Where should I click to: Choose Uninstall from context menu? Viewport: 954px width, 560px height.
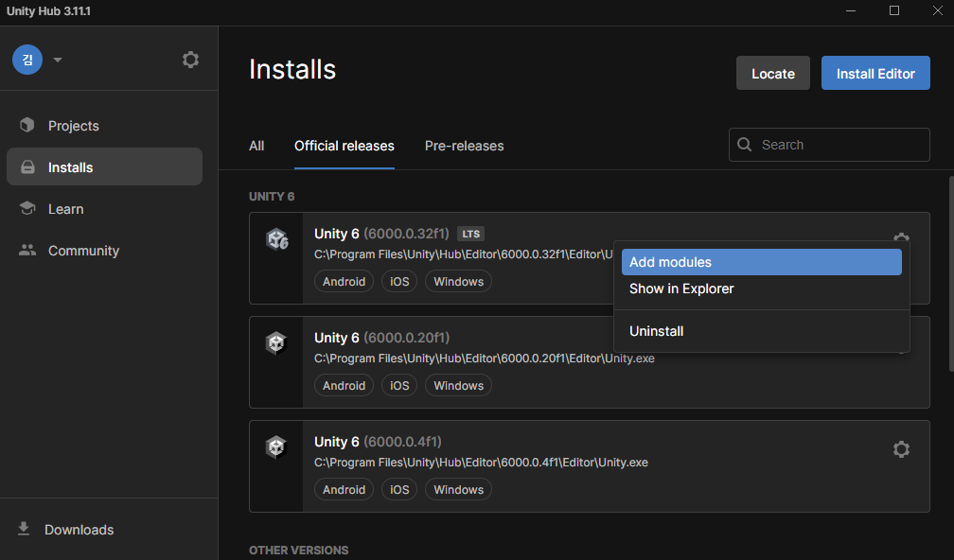click(x=762, y=331)
